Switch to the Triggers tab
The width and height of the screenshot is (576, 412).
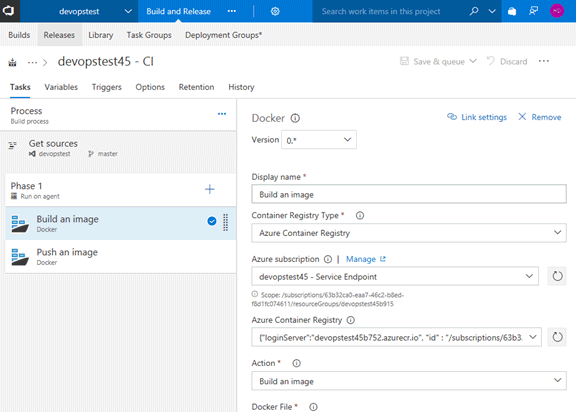coord(107,87)
